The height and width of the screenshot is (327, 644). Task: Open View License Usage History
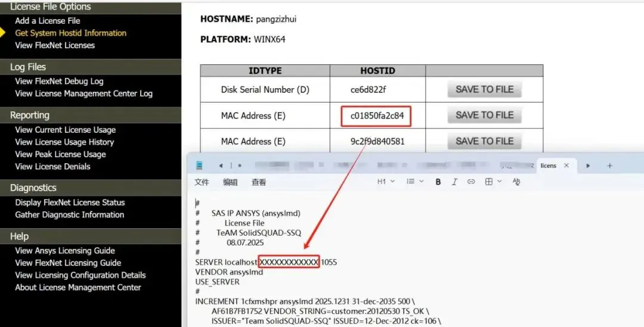64,142
